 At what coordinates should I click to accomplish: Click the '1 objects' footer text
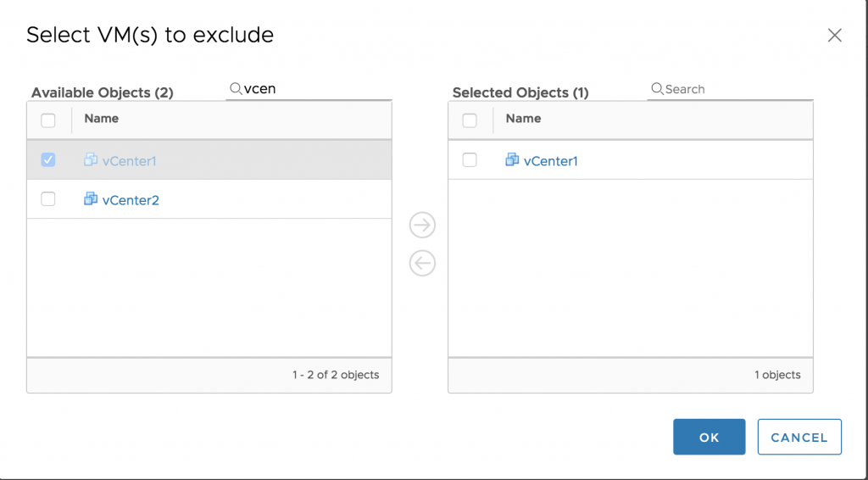[x=777, y=375]
